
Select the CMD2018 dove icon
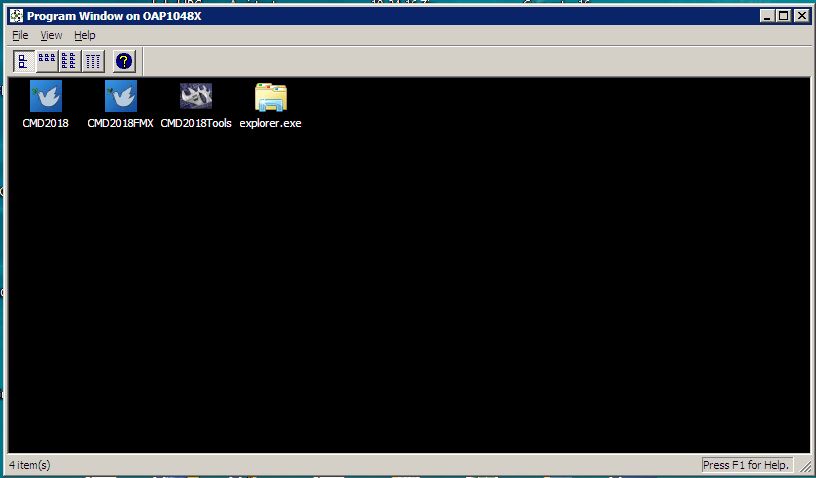[46, 96]
